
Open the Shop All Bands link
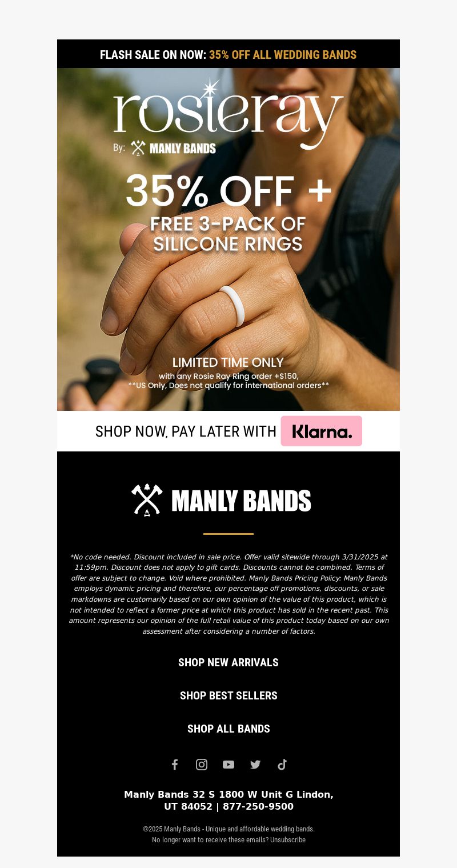(x=228, y=729)
